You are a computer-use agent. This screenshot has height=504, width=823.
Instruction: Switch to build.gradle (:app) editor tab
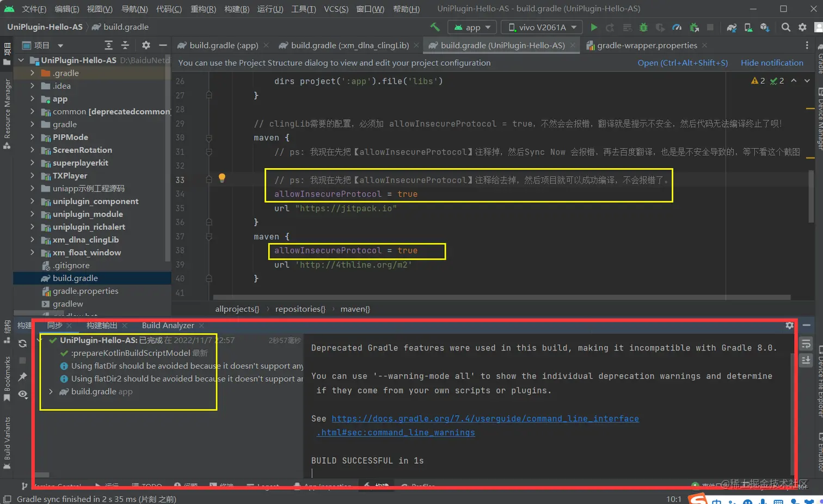click(x=223, y=45)
